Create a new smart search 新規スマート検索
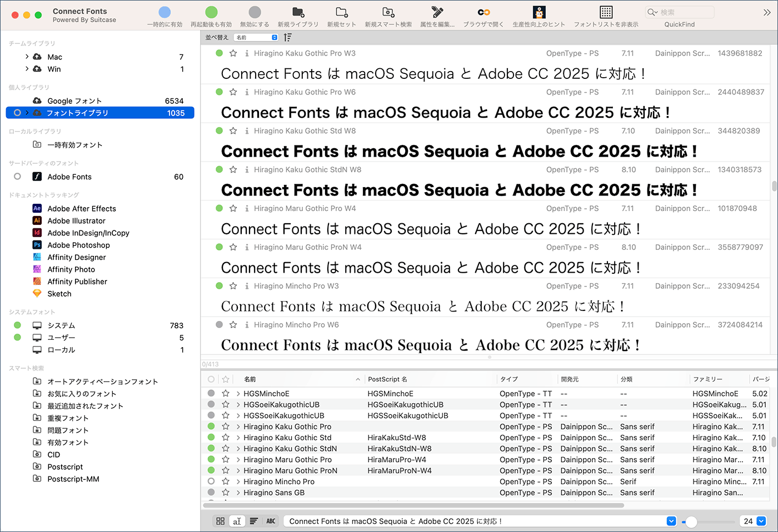Image resolution: width=778 pixels, height=532 pixels. tap(388, 12)
